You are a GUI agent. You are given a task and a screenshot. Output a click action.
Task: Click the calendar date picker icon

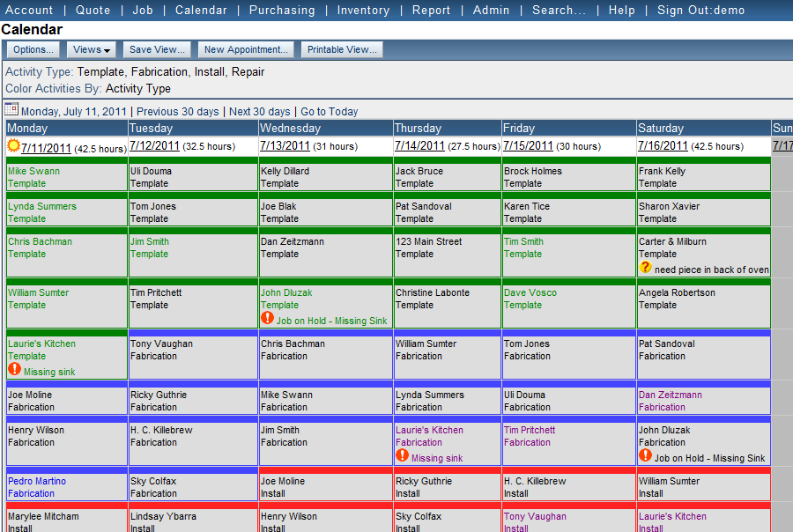pyautogui.click(x=11, y=110)
